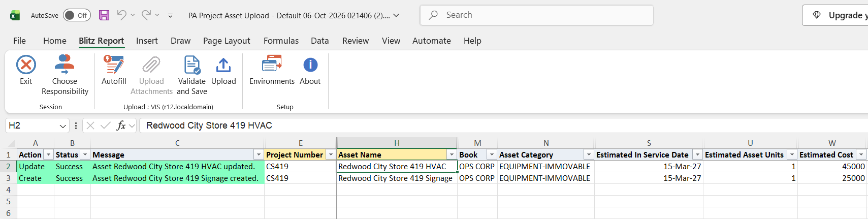The width and height of the screenshot is (868, 219).
Task: Click the 'Update' action cell
Action: coord(36,167)
